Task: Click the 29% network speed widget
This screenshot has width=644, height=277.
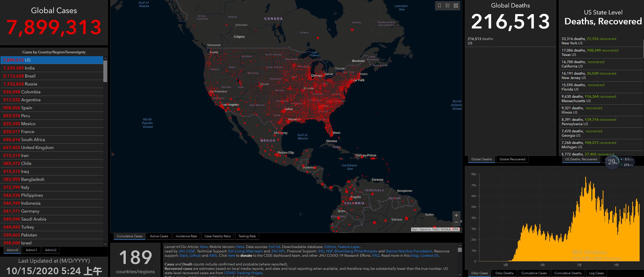Action: (x=612, y=162)
